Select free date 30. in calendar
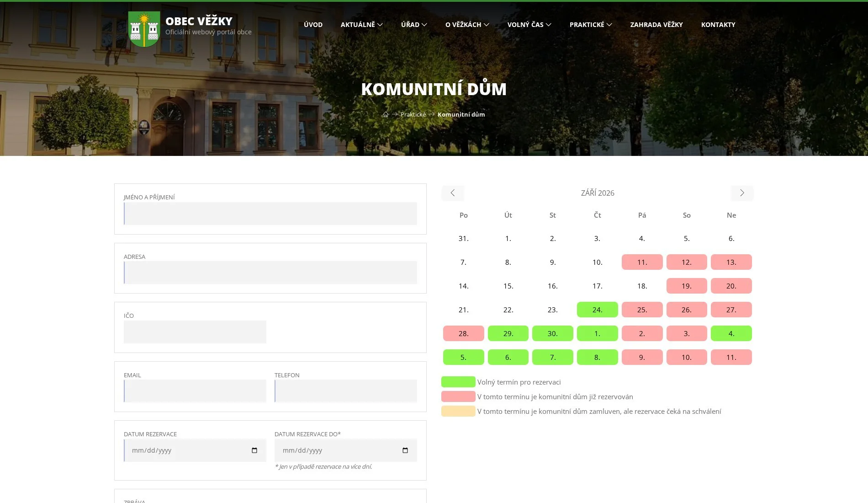The width and height of the screenshot is (868, 503). click(553, 333)
